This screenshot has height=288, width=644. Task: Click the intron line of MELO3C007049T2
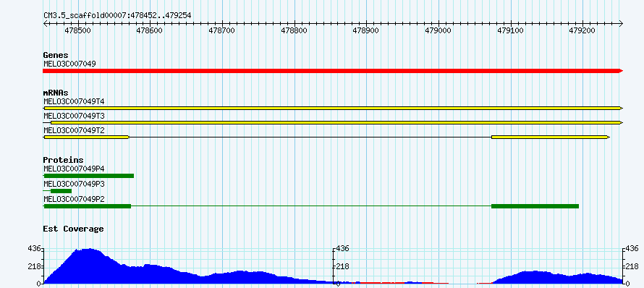310,137
